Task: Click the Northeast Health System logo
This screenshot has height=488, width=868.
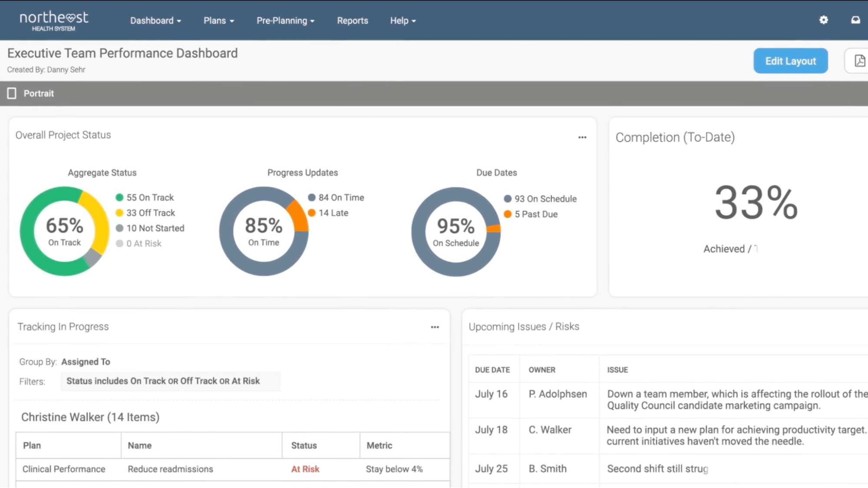Action: (54, 20)
